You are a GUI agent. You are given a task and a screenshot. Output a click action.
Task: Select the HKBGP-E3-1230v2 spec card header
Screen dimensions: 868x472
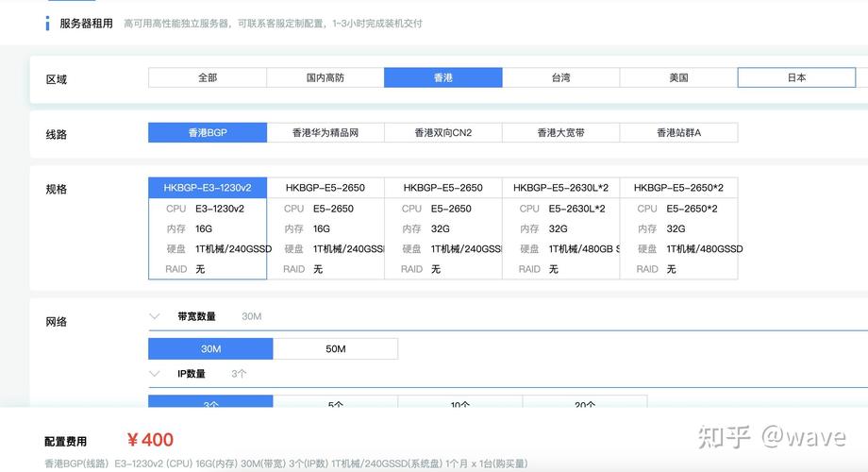point(208,188)
